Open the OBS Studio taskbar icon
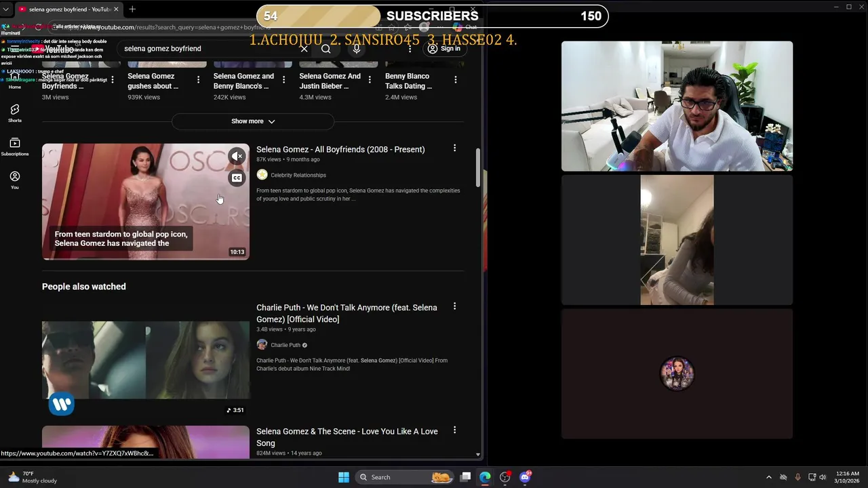Viewport: 868px width, 488px height. [505, 477]
